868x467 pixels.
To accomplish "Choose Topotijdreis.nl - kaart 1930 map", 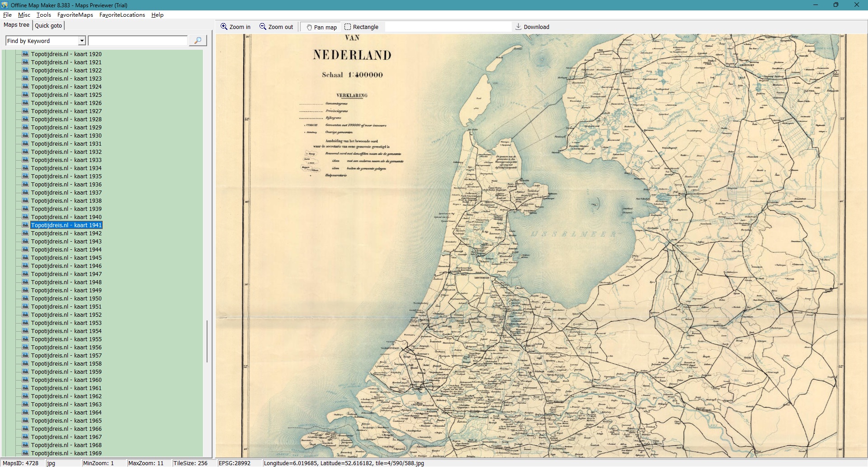I will coord(66,135).
